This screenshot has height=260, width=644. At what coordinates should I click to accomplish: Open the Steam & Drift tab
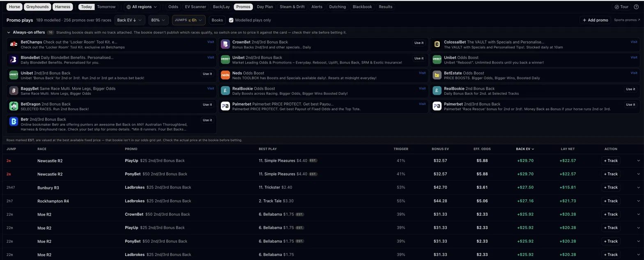(x=292, y=7)
